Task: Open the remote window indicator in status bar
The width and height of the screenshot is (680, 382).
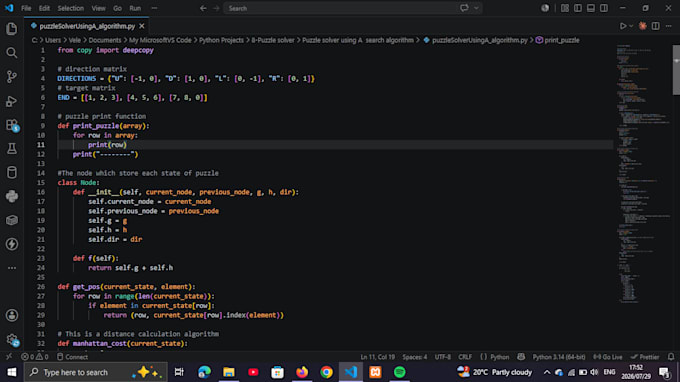Action: click(9, 357)
